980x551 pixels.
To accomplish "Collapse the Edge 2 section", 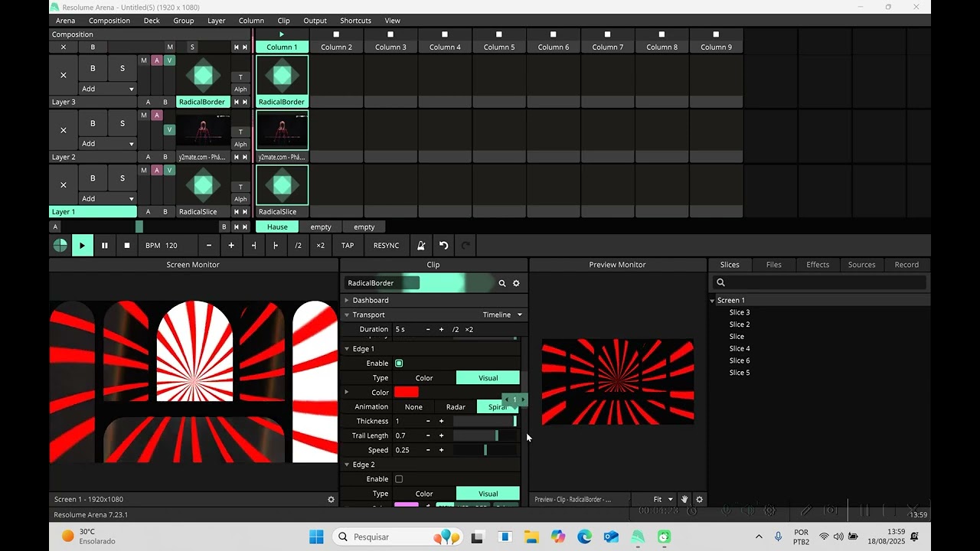I will coord(347,465).
